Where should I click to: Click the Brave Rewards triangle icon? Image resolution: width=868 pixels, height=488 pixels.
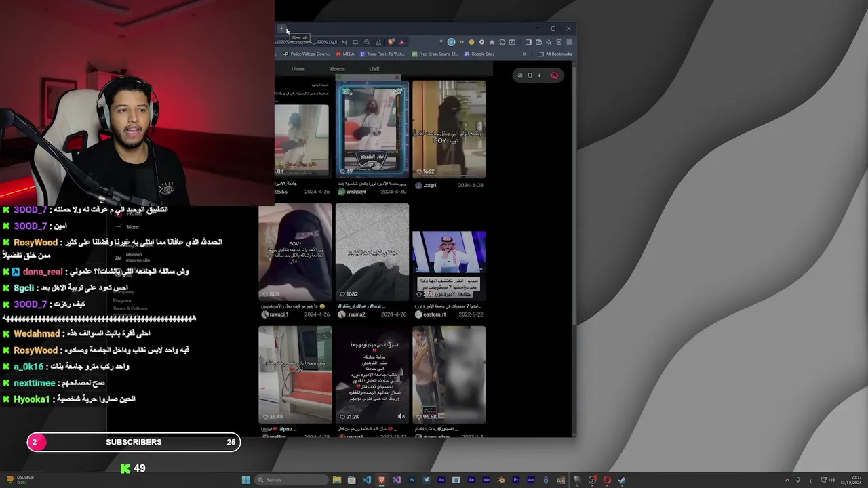click(402, 42)
